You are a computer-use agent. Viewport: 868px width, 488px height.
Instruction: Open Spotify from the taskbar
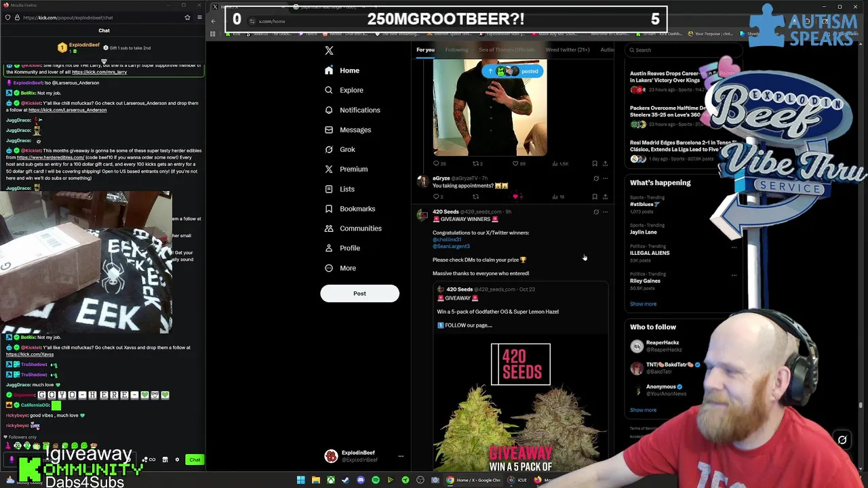(375, 480)
